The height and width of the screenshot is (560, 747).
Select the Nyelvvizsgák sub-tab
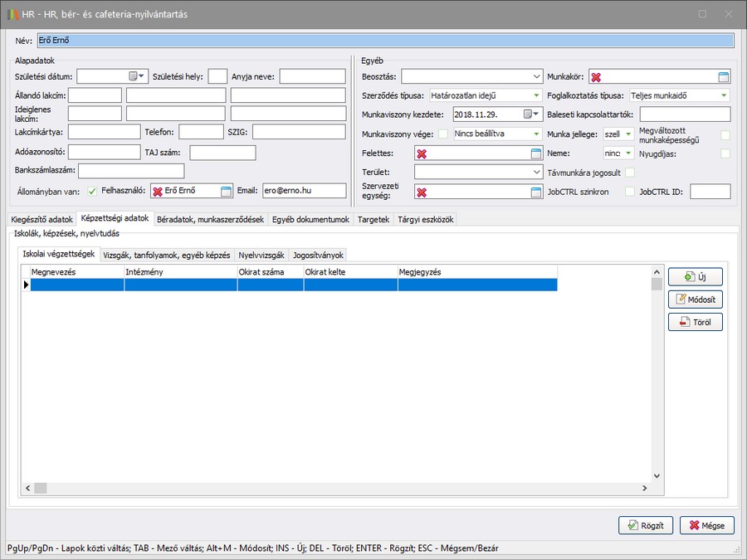261,255
